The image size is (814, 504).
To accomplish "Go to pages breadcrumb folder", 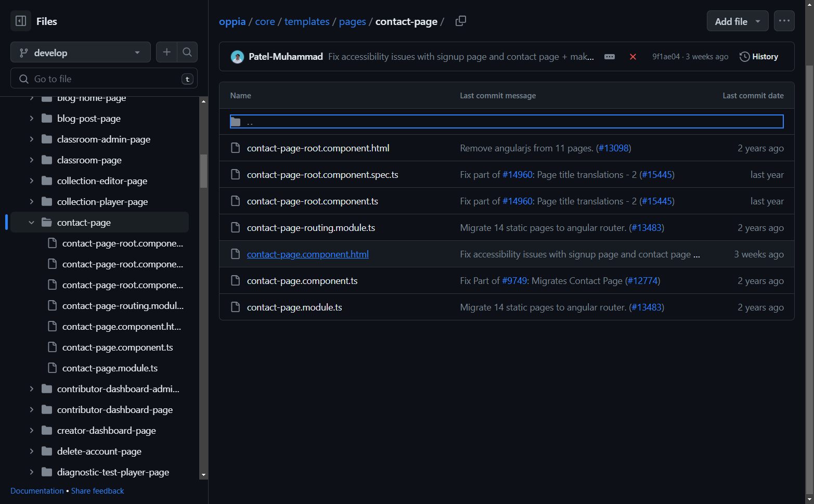I will pos(353,21).
